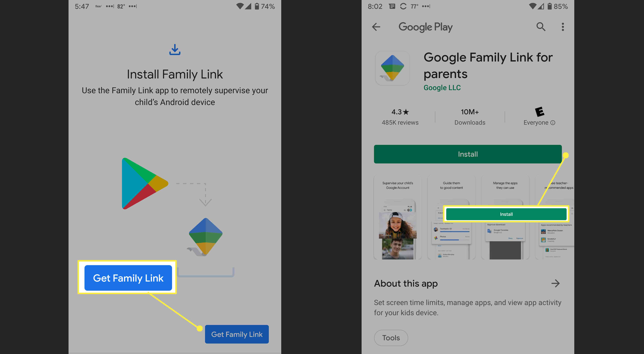644x354 pixels.
Task: Tap the Install button on Google Play page
Action: pos(468,154)
